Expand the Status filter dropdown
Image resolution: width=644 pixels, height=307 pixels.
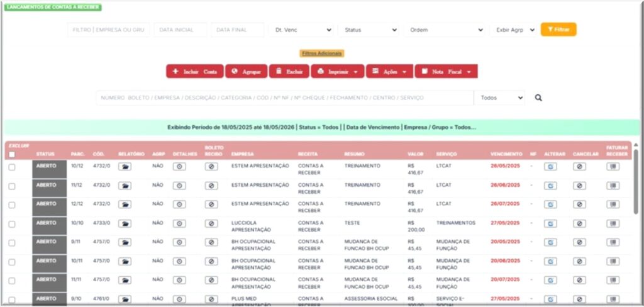click(370, 30)
